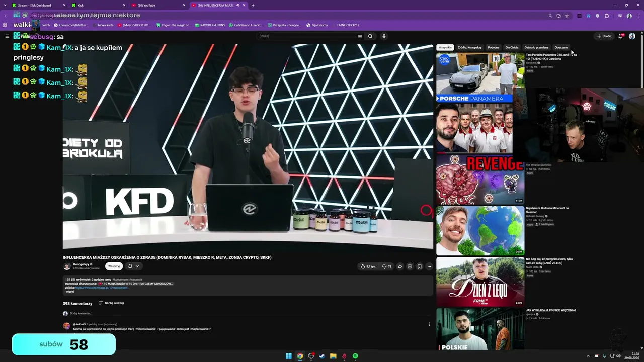644x362 pixels.
Task: Click the Thanks dollar icon under the video
Action: pos(410,266)
